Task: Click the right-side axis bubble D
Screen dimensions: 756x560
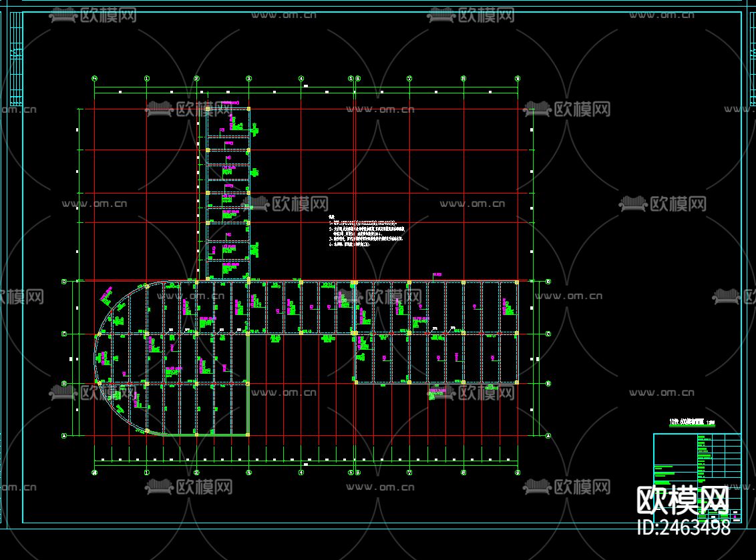Action: point(548,282)
